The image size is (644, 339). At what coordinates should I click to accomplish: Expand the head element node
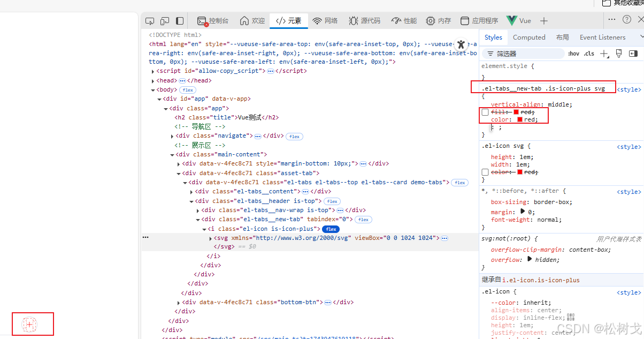click(153, 81)
